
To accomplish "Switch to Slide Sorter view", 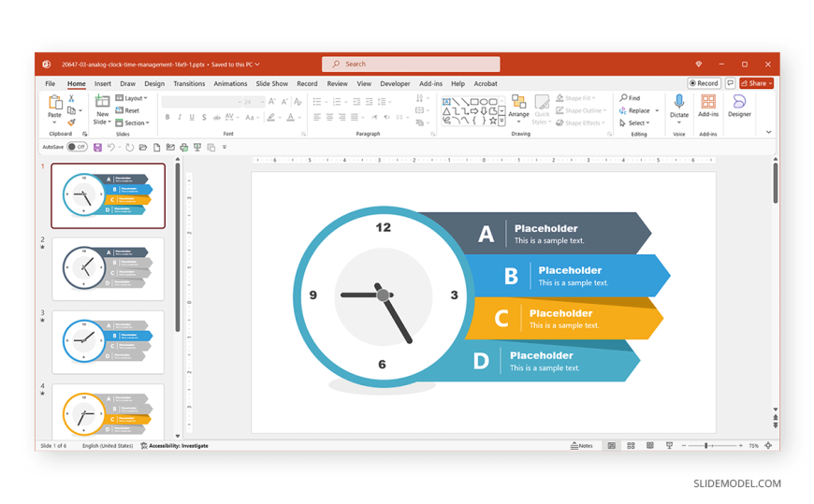I will click(x=631, y=446).
